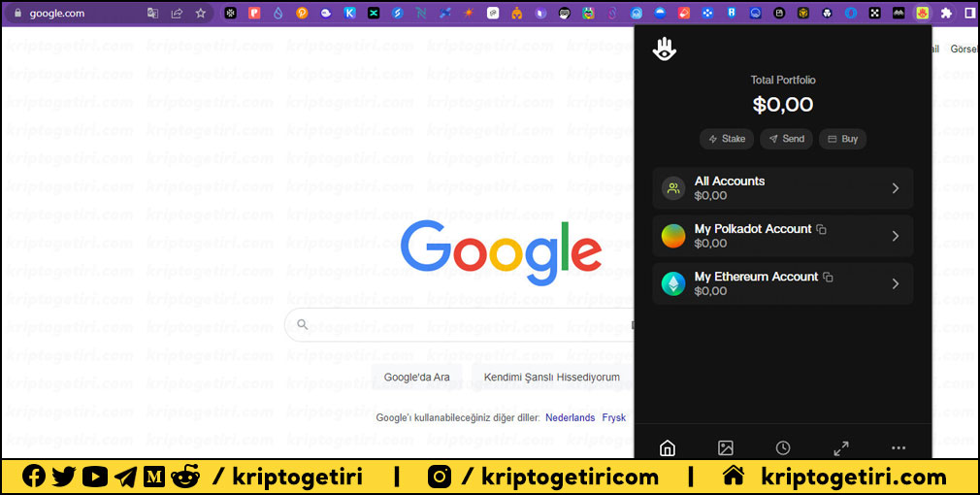Click the My Ethereum Account name text

pyautogui.click(x=756, y=277)
